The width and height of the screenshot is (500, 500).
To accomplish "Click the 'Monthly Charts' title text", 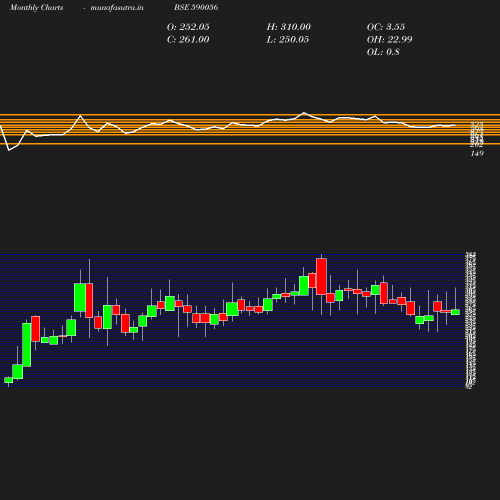I will pos(36,7).
